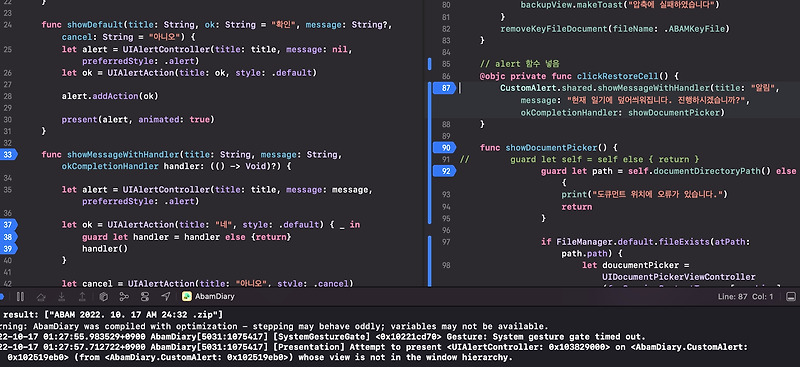Click present(alert, animated: true) statement
This screenshot has height=367, width=800.
tap(138, 120)
